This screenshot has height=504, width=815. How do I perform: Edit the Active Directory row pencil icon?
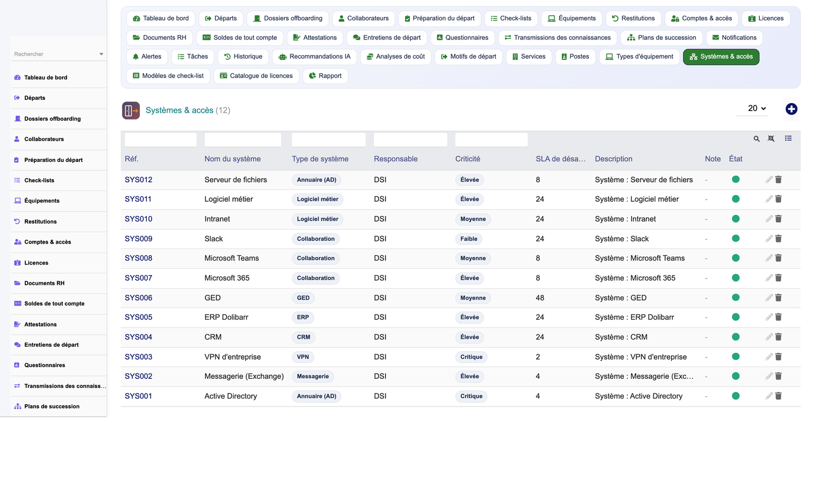(x=769, y=396)
